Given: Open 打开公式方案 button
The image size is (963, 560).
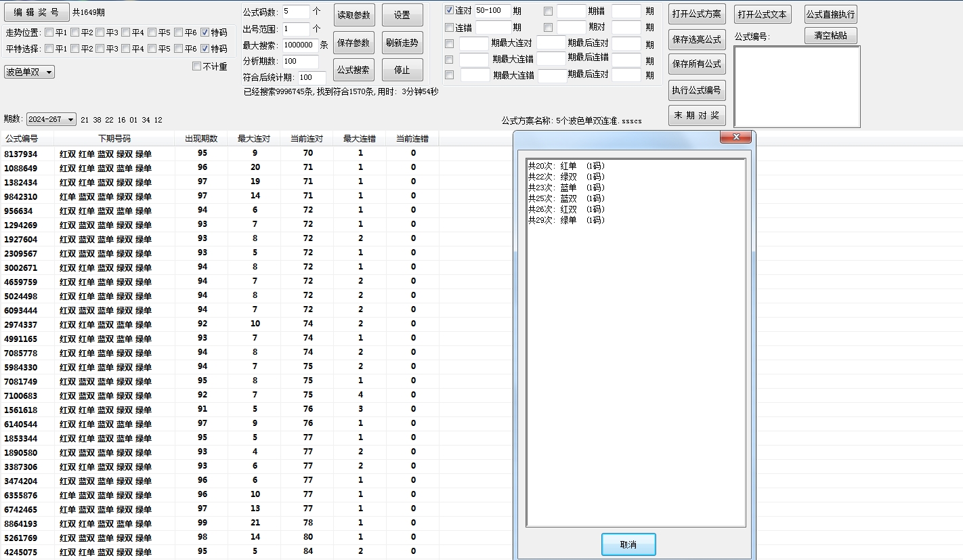Looking at the screenshot, I should click(x=696, y=14).
